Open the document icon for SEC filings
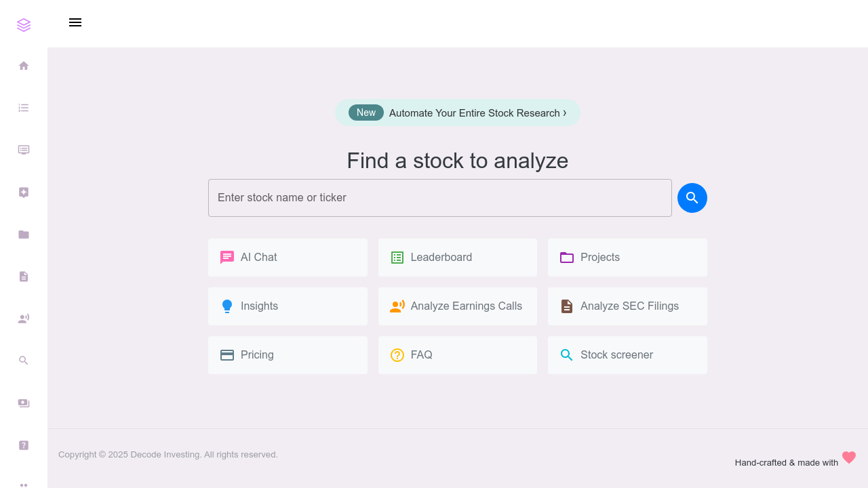The image size is (868, 488). coord(24,276)
